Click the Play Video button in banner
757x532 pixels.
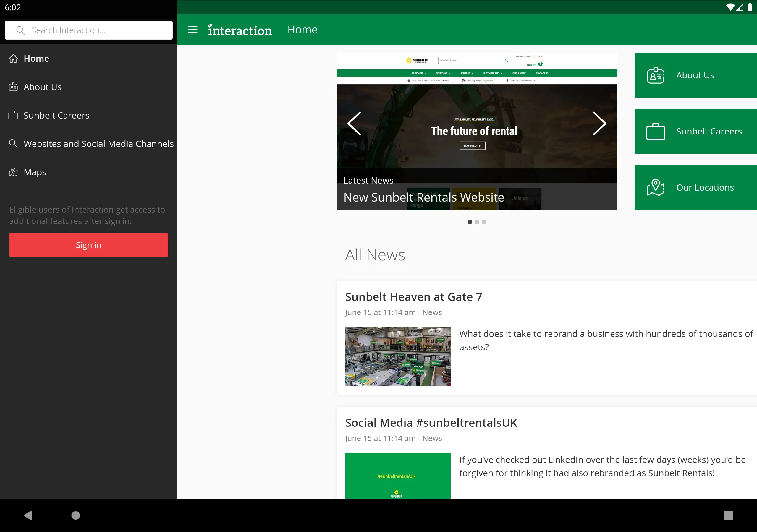coord(473,146)
